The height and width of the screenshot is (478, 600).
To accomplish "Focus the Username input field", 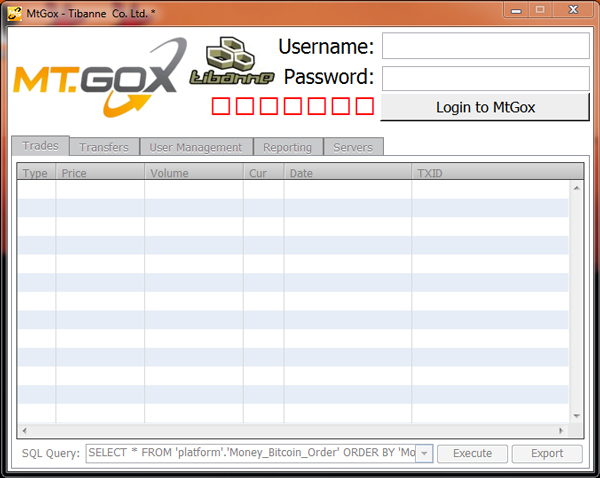I will 486,46.
